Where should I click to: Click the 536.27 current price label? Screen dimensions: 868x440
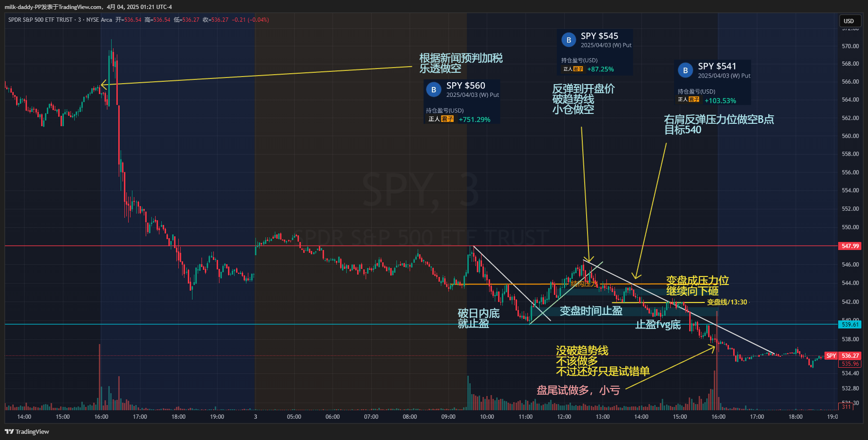click(850, 356)
